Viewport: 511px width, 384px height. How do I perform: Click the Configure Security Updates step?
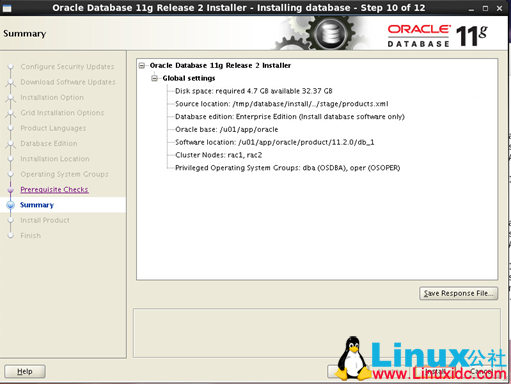pos(67,67)
